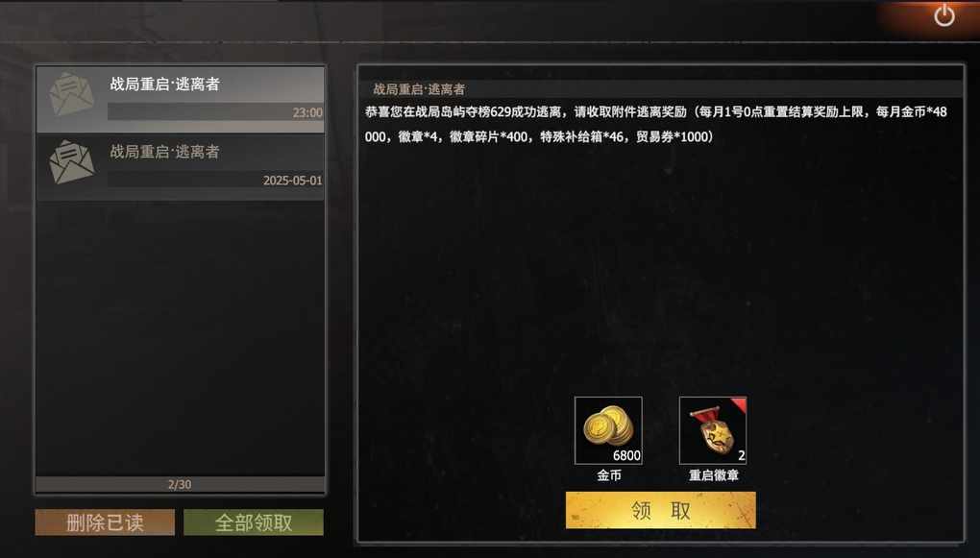Click the 领取 claim button
The image size is (980, 558).
661,510
